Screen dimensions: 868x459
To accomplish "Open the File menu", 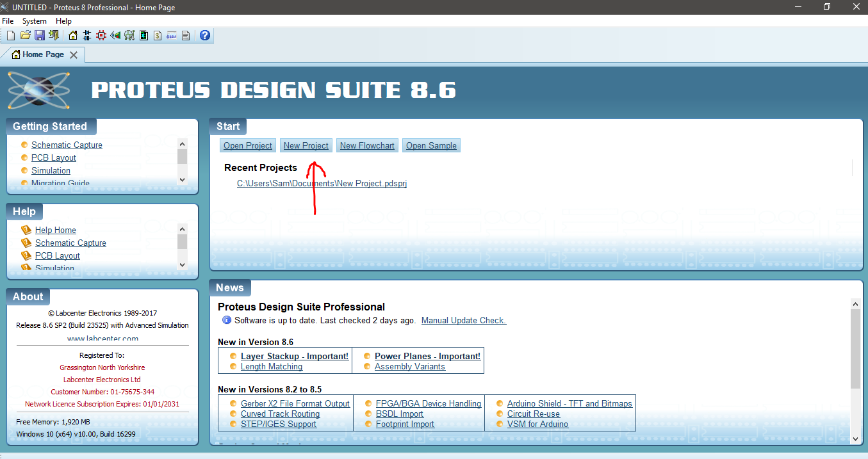I will click(8, 21).
